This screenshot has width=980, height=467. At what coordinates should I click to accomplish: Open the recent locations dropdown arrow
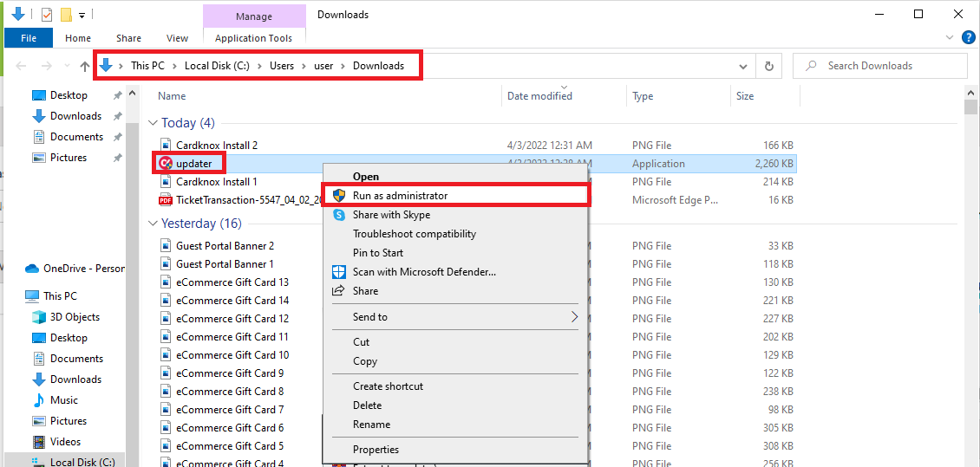tap(66, 67)
